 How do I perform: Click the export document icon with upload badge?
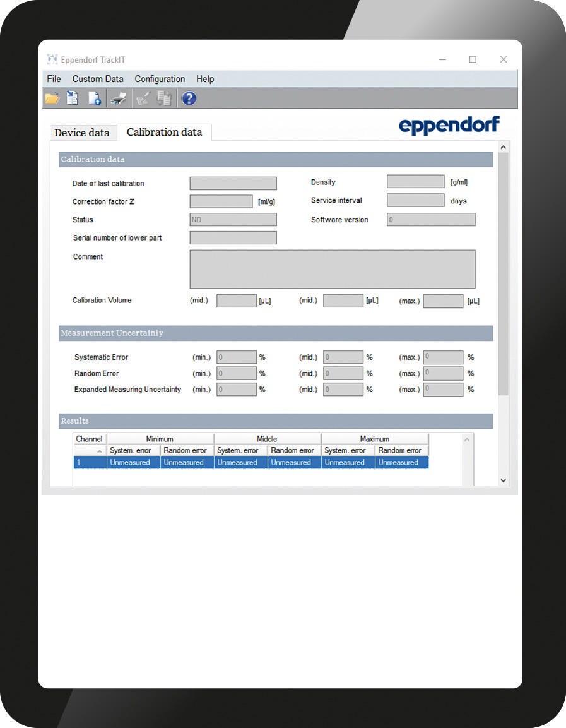(95, 98)
